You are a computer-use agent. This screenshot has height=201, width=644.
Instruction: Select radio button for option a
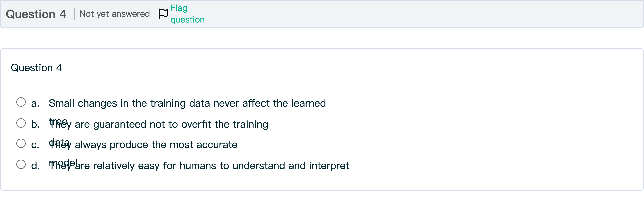(21, 102)
